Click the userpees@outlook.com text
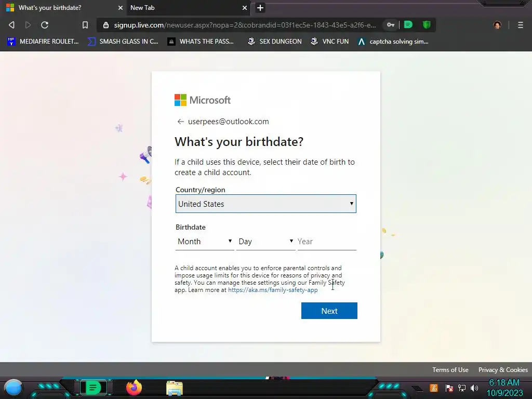The width and height of the screenshot is (532, 399). (229, 122)
